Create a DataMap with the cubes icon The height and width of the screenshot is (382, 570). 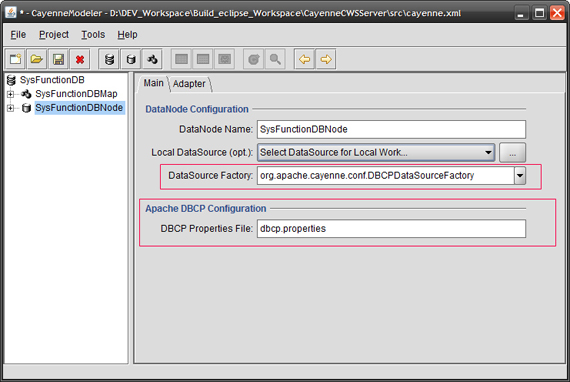[152, 59]
